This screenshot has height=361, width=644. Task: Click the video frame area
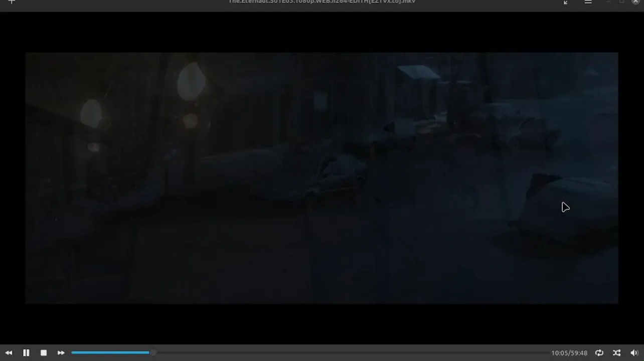[x=321, y=178]
